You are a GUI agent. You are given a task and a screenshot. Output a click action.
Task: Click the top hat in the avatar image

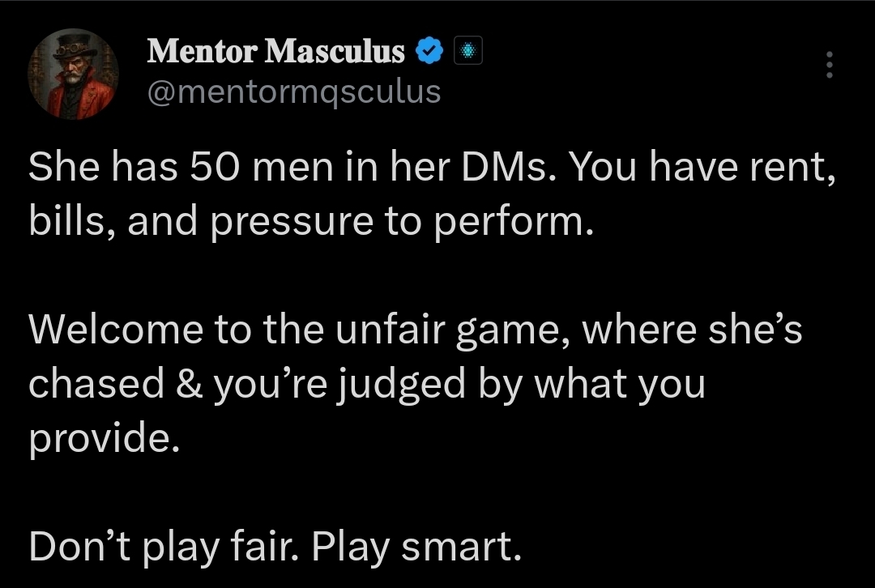click(x=75, y=48)
